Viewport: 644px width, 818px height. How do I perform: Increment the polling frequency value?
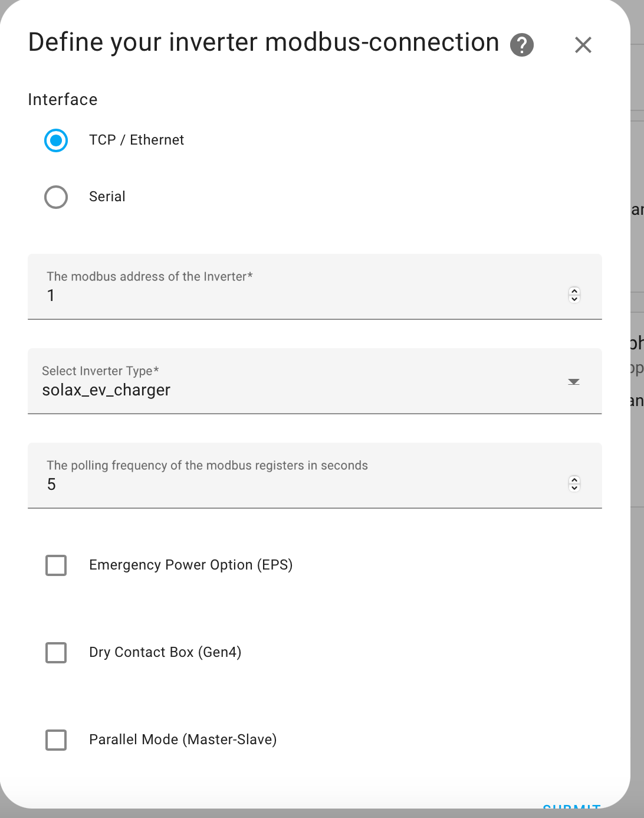coord(574,480)
